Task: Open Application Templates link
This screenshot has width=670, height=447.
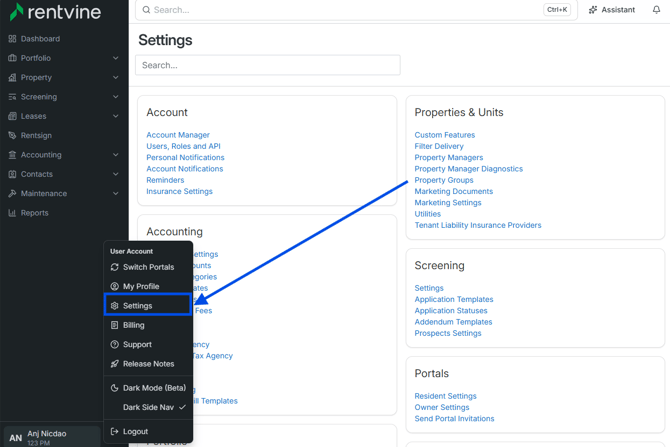Action: pos(454,300)
